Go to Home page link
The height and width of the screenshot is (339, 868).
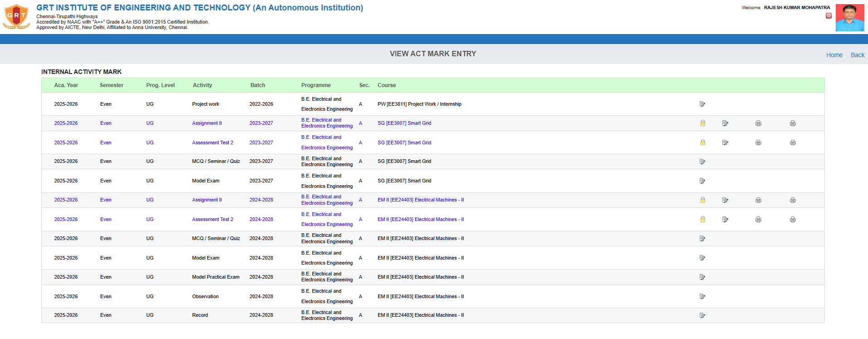click(x=834, y=55)
